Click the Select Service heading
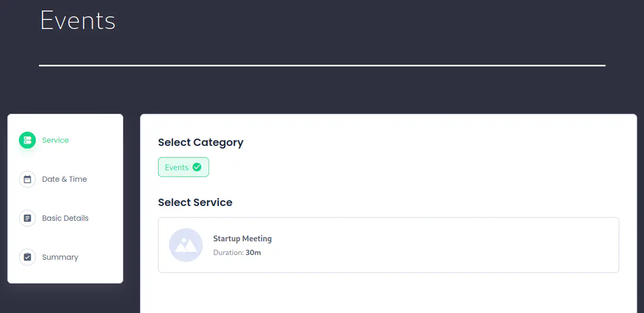The height and width of the screenshot is (313, 644). coord(195,202)
